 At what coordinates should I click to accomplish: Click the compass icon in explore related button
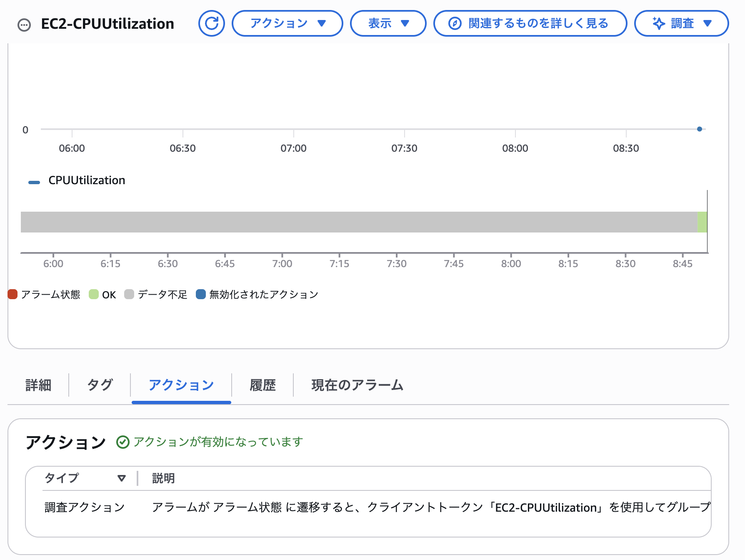[x=455, y=23]
